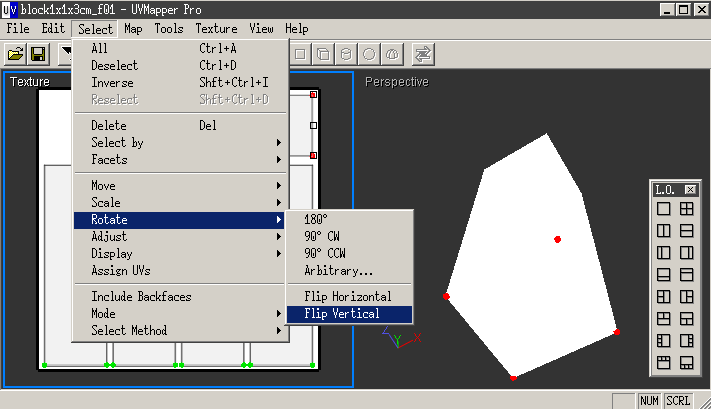Apply cylindrical mapping using the cylinder toolbar icon
This screenshot has height=409, width=711.
346,54
